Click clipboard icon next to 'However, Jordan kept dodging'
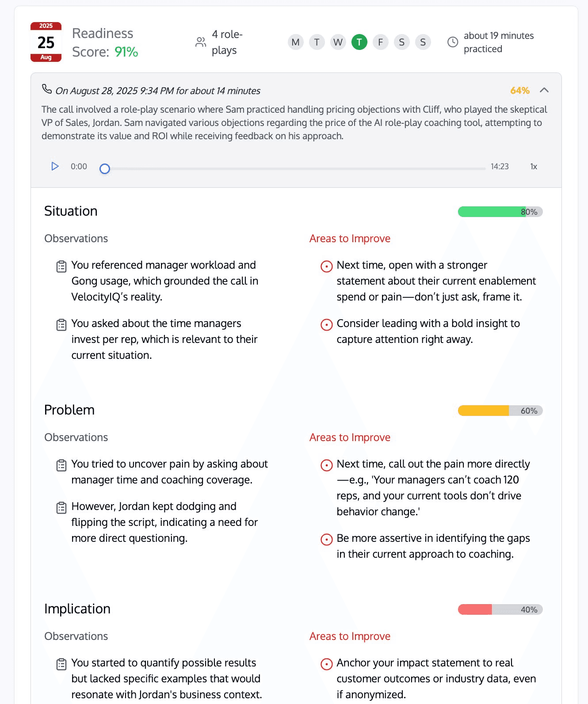 61,508
